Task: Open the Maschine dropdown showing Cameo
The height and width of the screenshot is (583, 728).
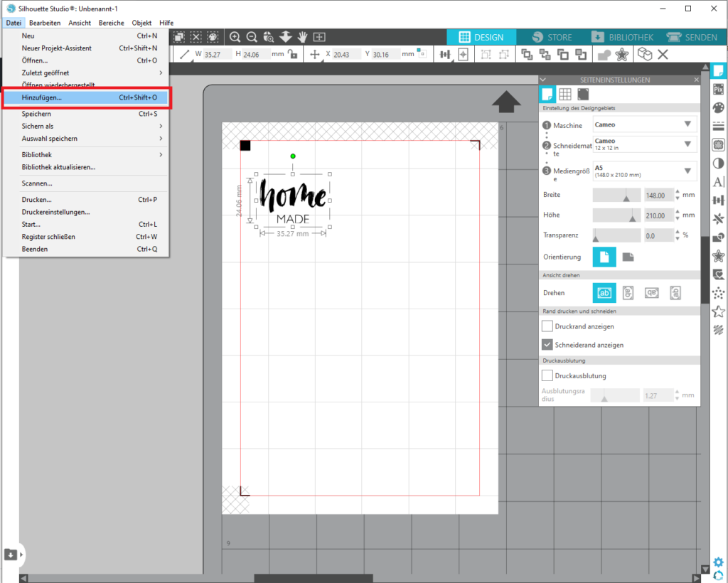Action: click(644, 124)
